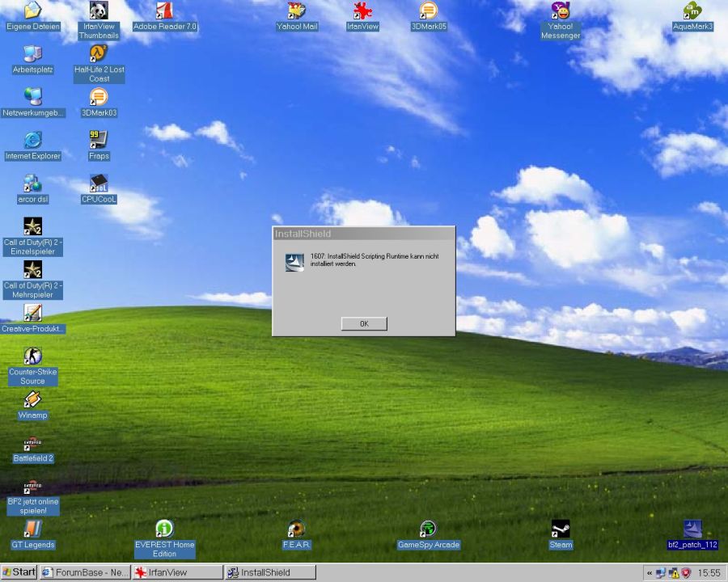Launch Half-Life 2 Lost Coast shortcut
Viewport: 728px width, 582px height.
click(x=99, y=64)
